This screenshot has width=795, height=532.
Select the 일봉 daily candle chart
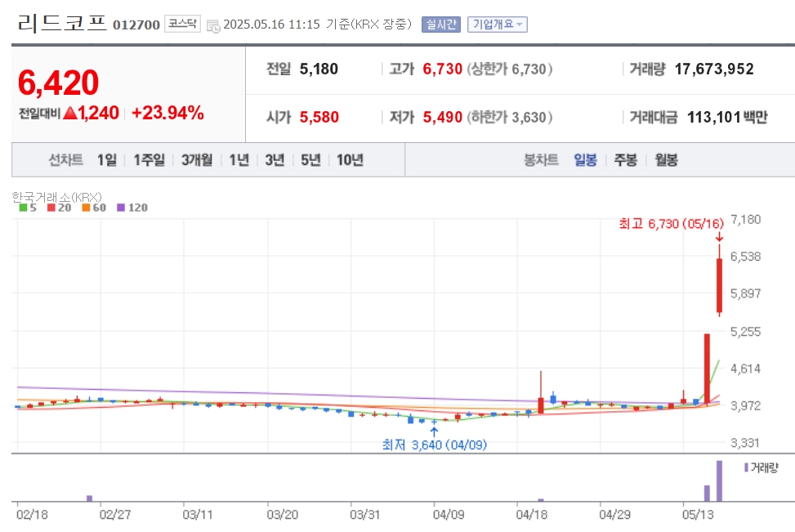click(x=585, y=160)
